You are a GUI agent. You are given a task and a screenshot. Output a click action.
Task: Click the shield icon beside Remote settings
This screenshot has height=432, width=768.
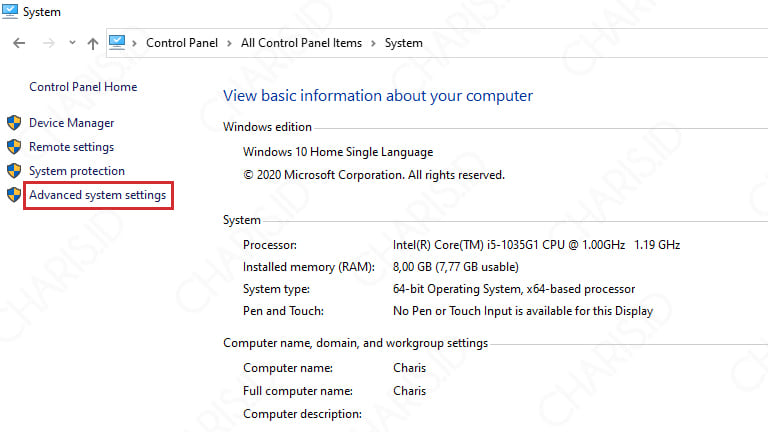coord(14,146)
